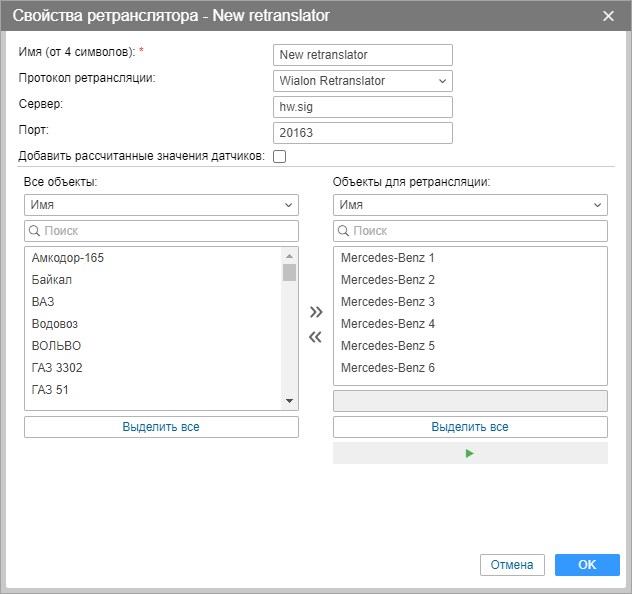The height and width of the screenshot is (594, 632).
Task: Click the remove objects double-left arrow icon
Action: [316, 337]
